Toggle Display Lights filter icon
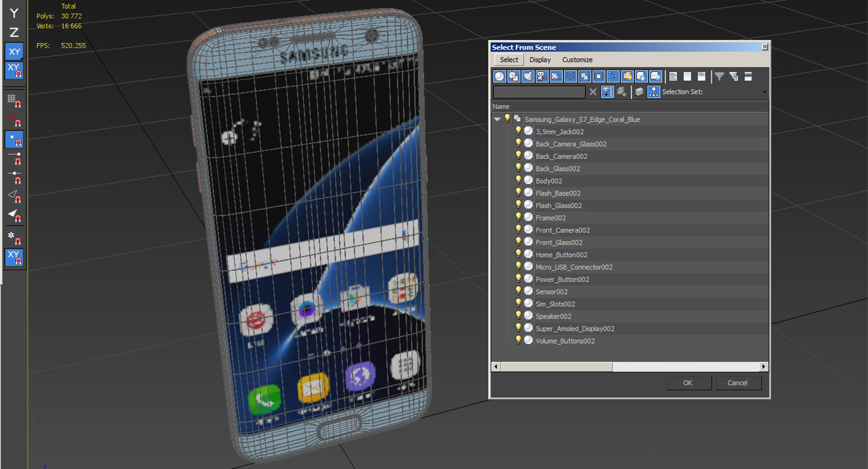868x469 pixels. [x=528, y=76]
